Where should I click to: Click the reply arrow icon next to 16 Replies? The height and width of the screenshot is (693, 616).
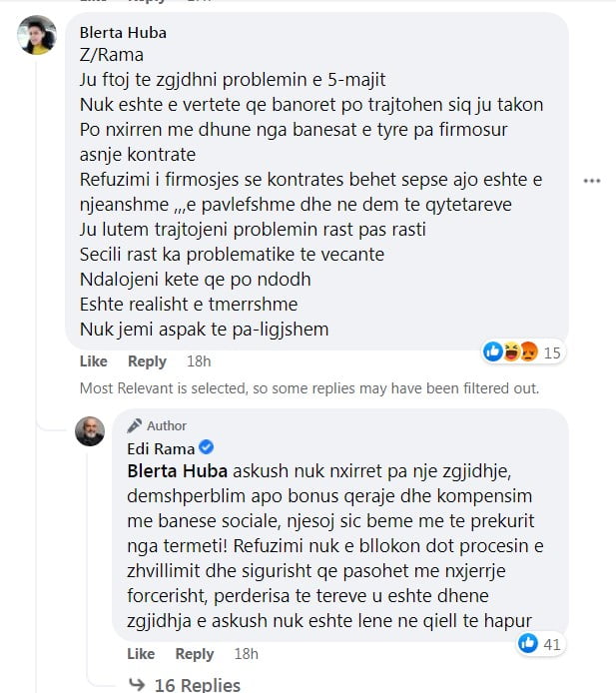(137, 685)
